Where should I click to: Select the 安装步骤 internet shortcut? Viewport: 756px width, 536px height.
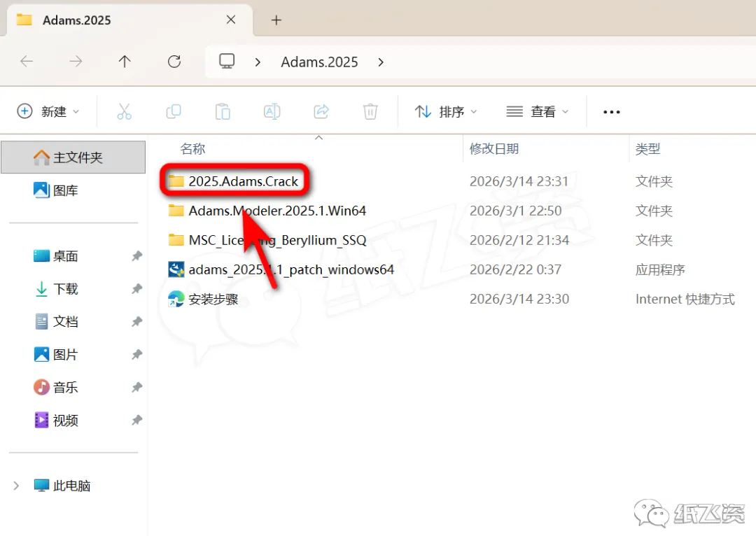coord(203,299)
